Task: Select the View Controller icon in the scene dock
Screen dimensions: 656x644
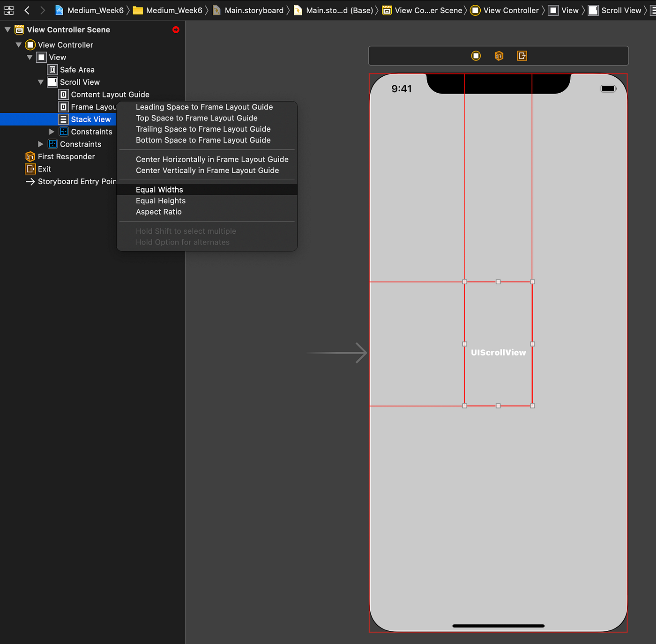Action: 30,44
